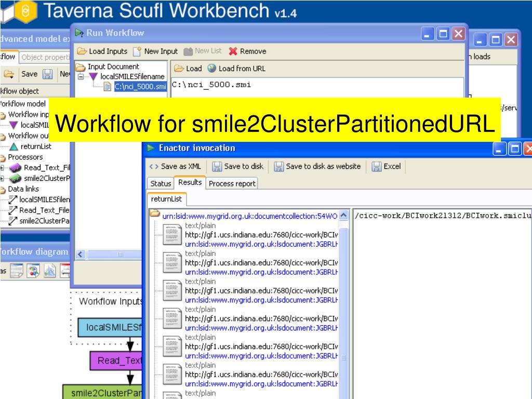
Task: Click Remove with red X icon
Action: [x=247, y=51]
